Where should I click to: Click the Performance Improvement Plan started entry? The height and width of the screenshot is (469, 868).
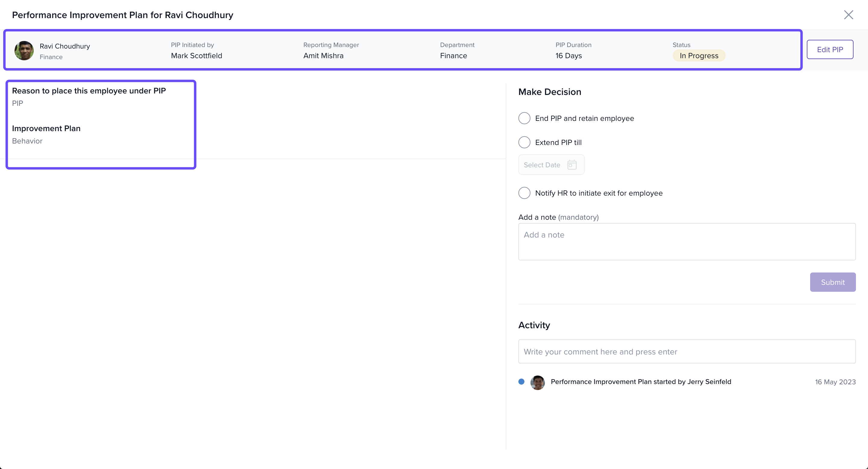(640, 382)
